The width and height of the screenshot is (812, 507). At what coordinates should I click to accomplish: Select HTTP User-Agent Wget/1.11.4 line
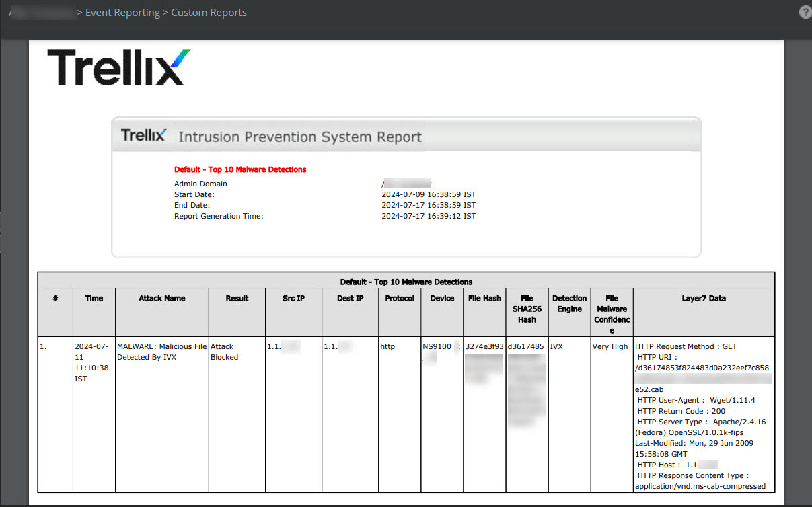click(696, 400)
